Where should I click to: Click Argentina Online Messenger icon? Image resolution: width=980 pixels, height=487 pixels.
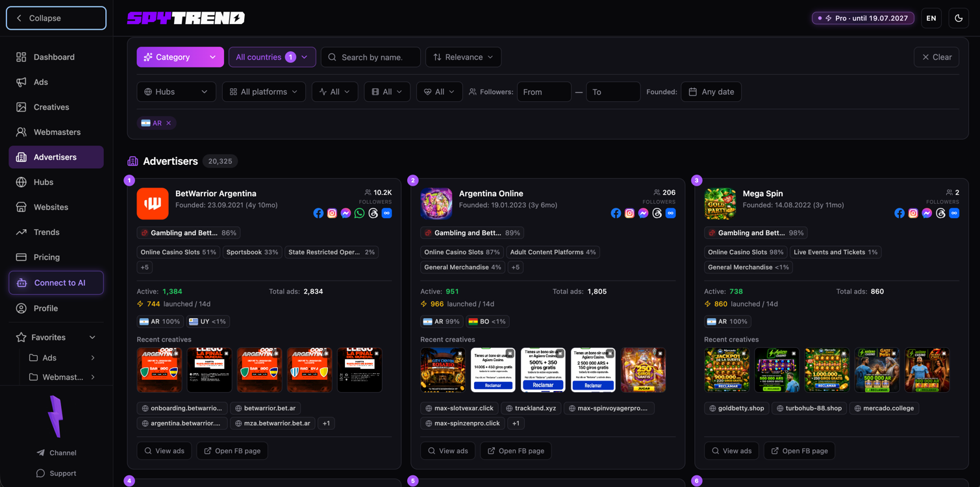(x=643, y=213)
